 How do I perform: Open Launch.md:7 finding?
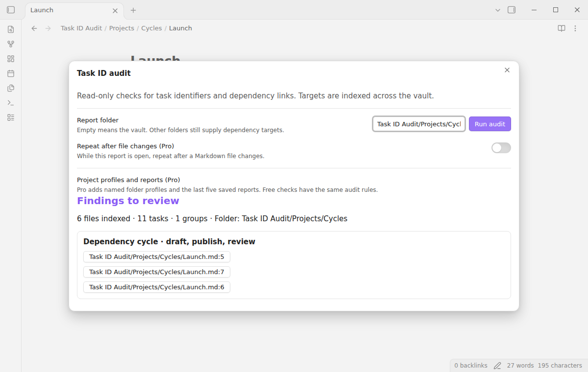(157, 272)
